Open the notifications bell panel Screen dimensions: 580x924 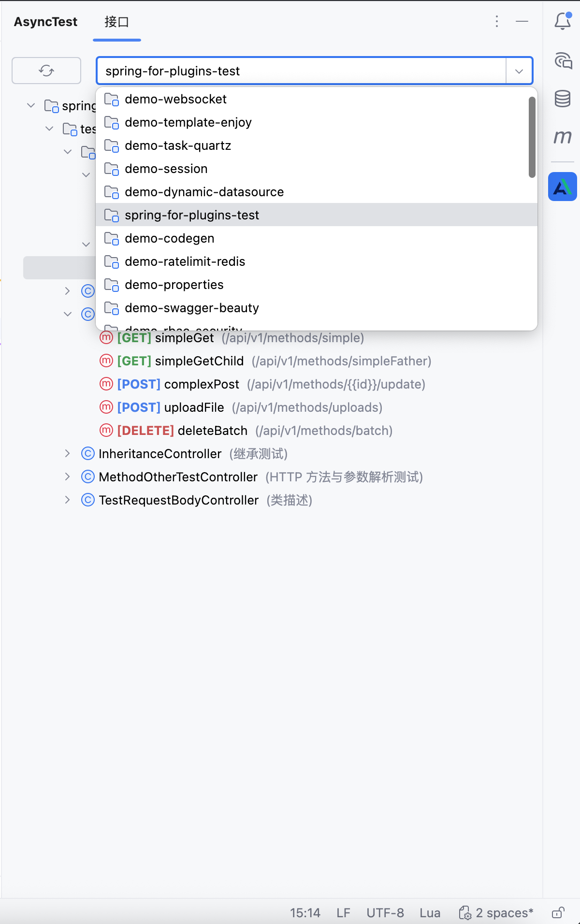(562, 21)
